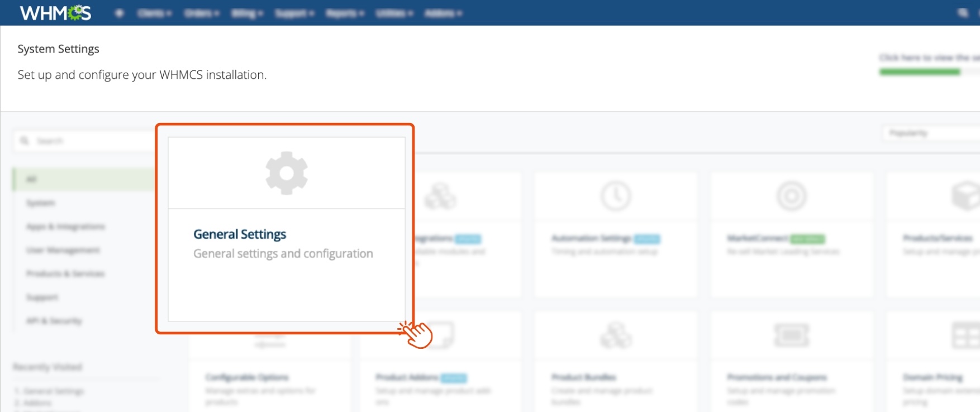Click the green setup progress bar
980x412 pixels.
click(x=920, y=72)
